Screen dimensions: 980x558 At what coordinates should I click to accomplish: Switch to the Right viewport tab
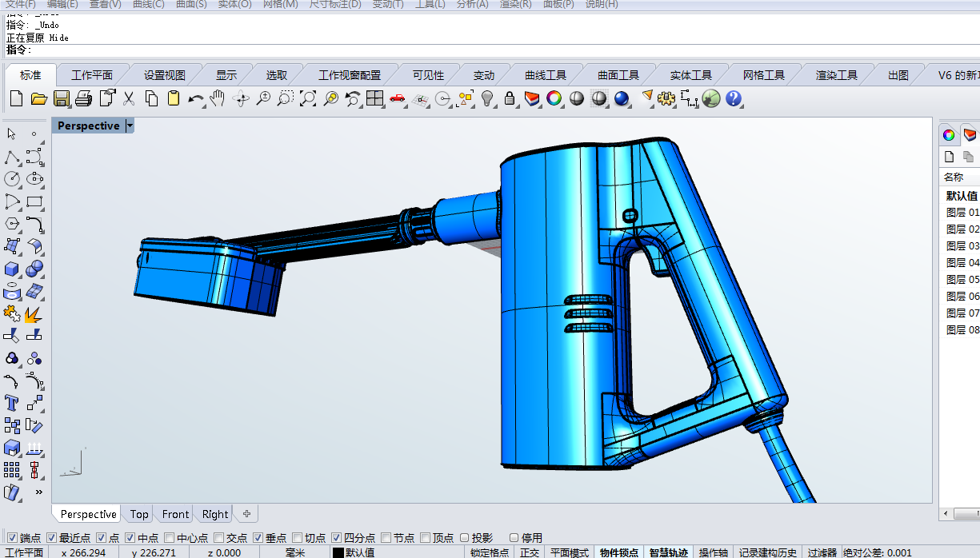coord(215,514)
